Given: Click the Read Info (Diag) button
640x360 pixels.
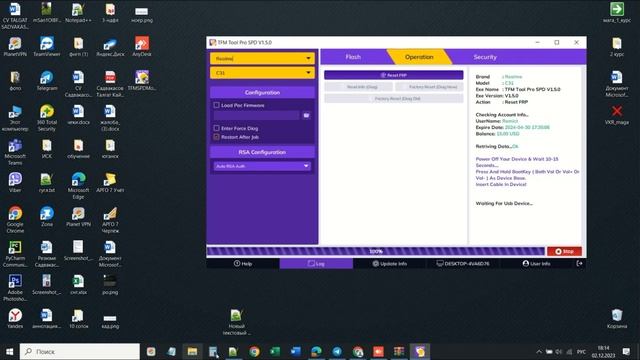Looking at the screenshot, I should (x=358, y=87).
